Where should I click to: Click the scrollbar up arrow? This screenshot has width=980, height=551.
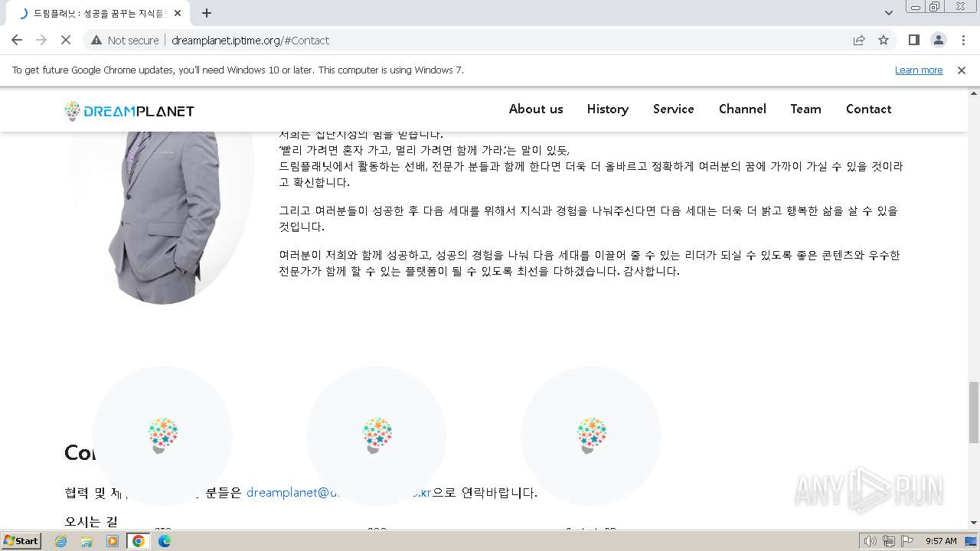(x=974, y=93)
